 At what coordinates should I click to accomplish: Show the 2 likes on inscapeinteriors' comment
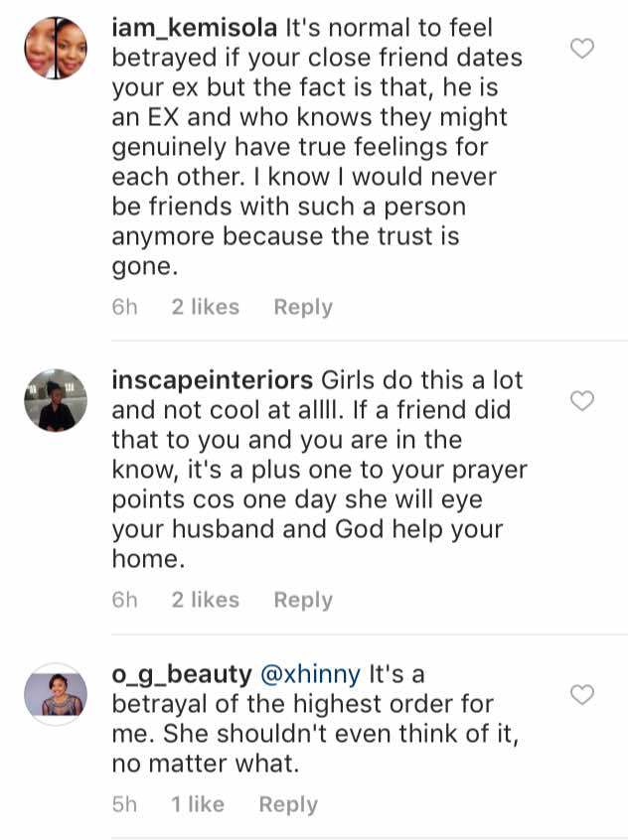[205, 600]
